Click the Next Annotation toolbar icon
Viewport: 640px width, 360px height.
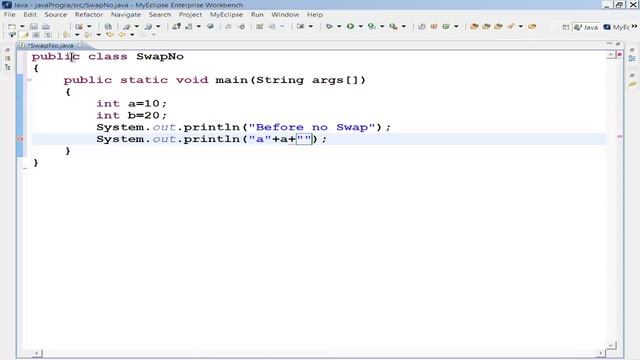[66, 35]
